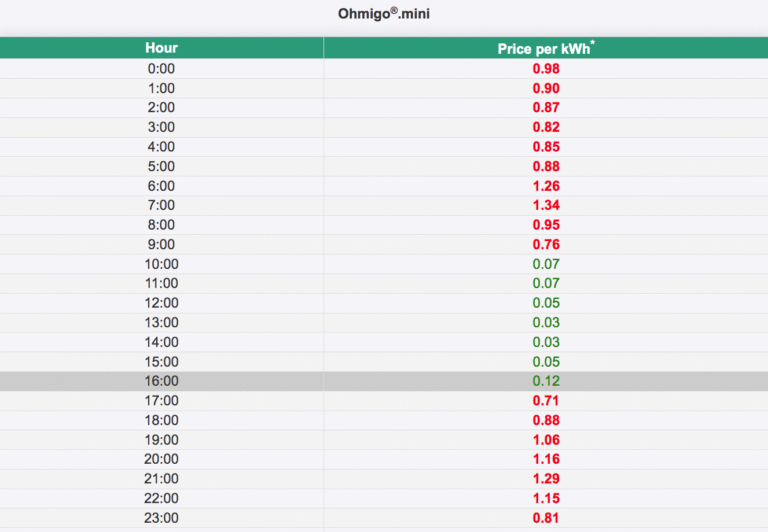
Task: Click price 0.95 in the 8:00 row
Action: click(546, 225)
